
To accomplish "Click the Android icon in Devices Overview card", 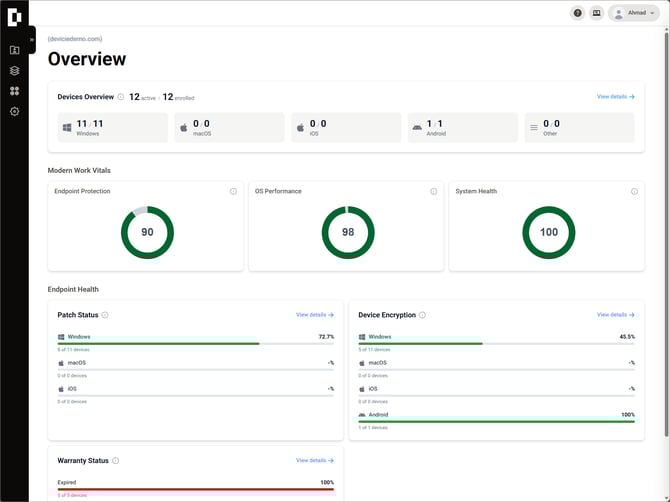I will tap(417, 128).
